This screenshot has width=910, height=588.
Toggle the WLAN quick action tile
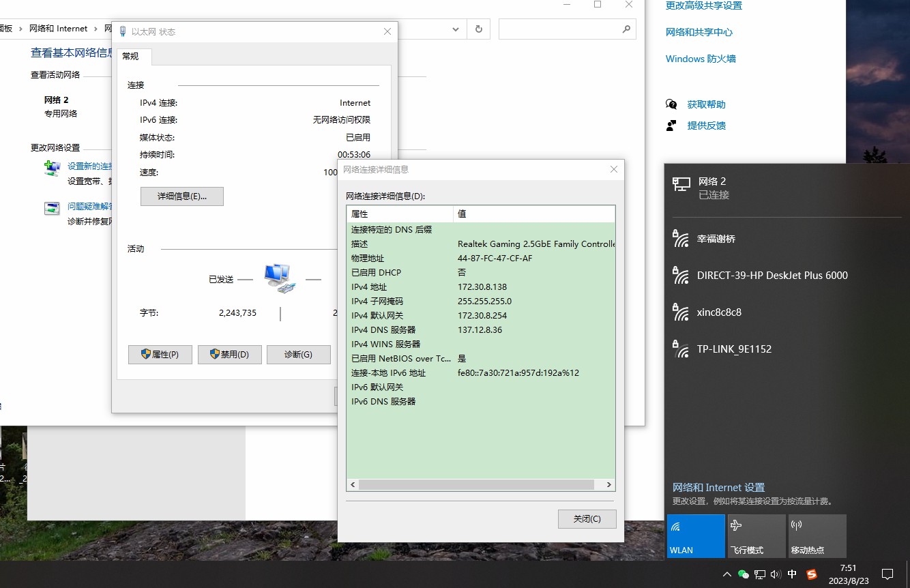click(695, 536)
